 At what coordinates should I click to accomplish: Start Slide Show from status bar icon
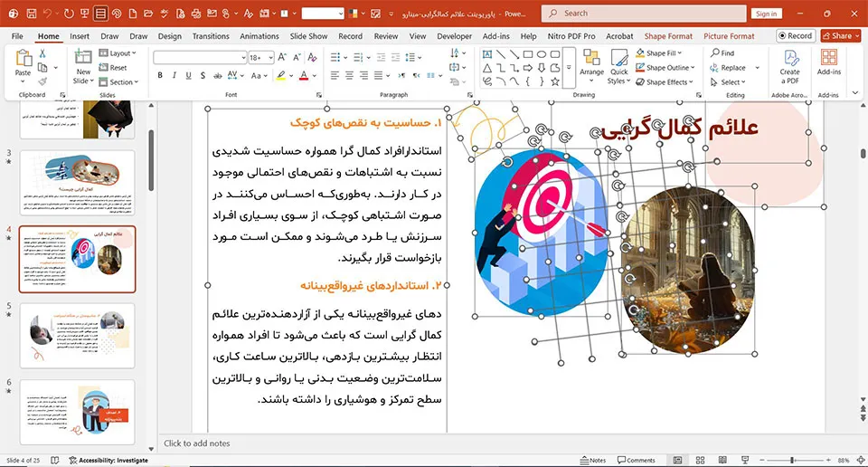click(x=745, y=461)
